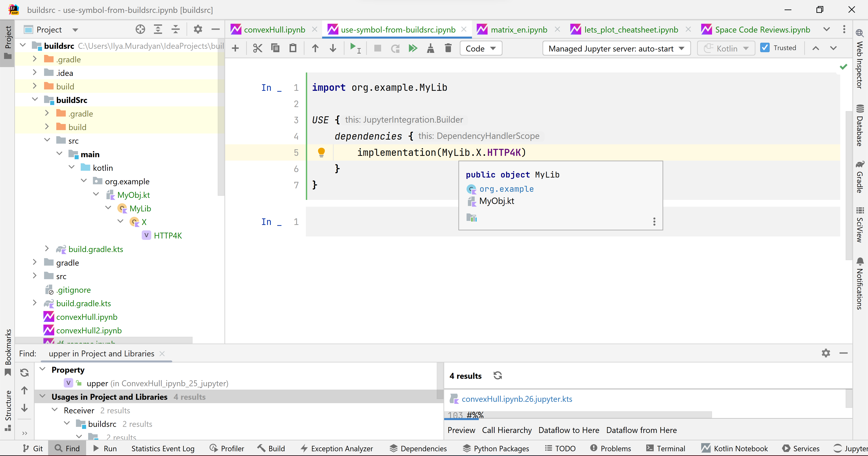The width and height of the screenshot is (868, 456).
Task: Move cell up with the up arrow
Action: tap(315, 49)
